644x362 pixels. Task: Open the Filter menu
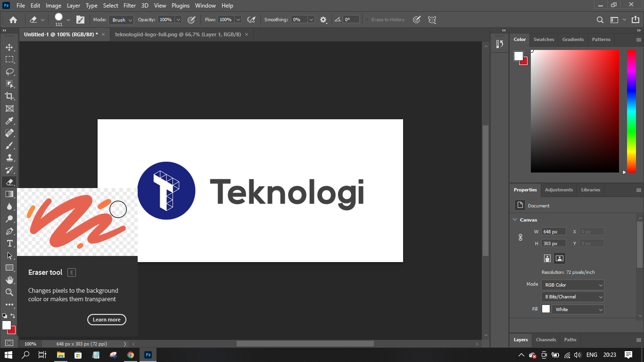tap(130, 6)
